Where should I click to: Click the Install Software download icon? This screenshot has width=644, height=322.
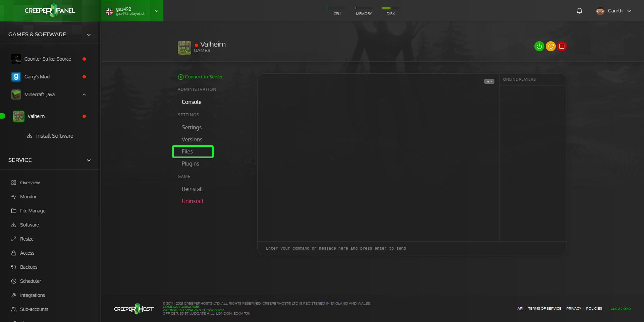click(x=30, y=136)
